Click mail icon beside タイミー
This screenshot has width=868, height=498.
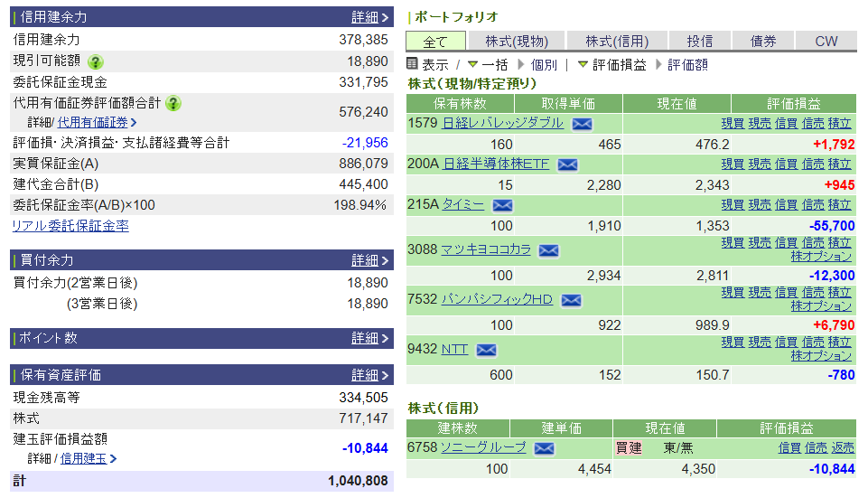[502, 205]
